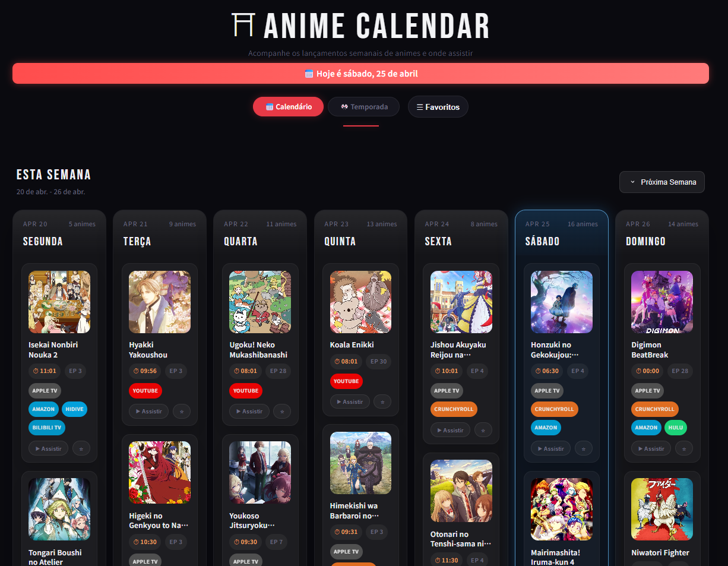
Task: Click Assistir for Hyakki Yakoushou
Action: pos(149,411)
